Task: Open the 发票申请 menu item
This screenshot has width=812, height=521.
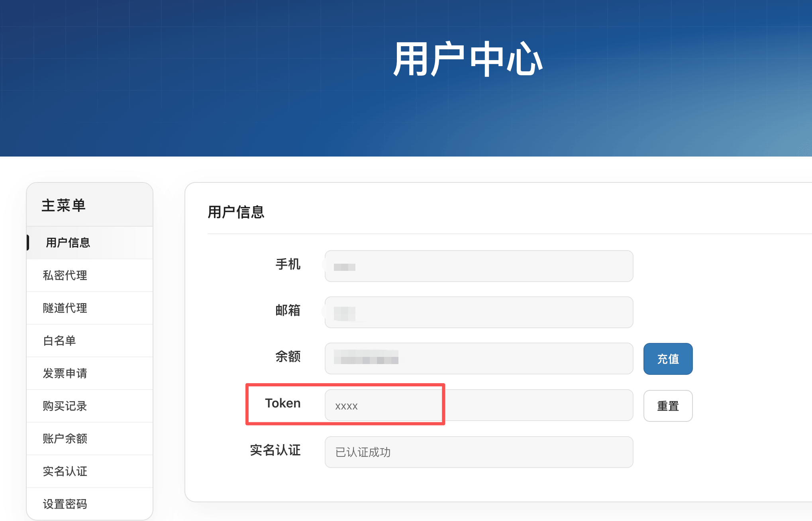Action: click(65, 373)
